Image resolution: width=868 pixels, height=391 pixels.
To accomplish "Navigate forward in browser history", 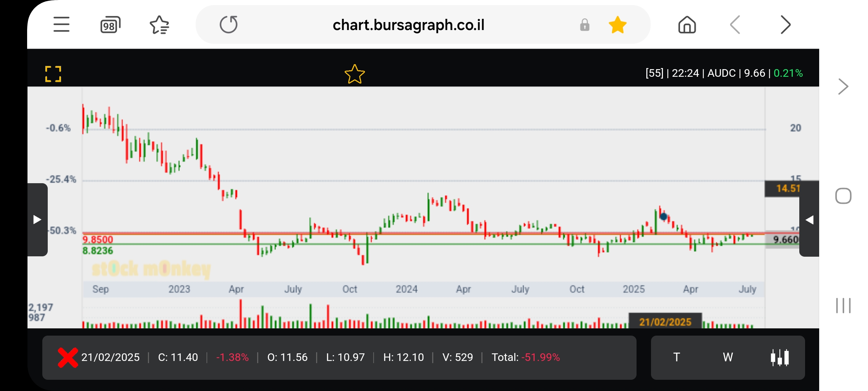I will click(785, 25).
